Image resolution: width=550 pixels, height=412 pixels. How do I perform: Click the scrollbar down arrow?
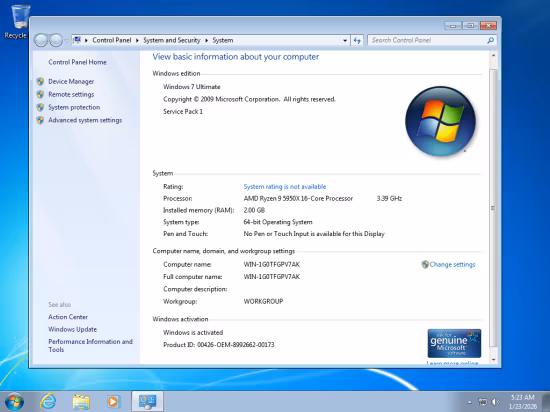click(x=493, y=360)
